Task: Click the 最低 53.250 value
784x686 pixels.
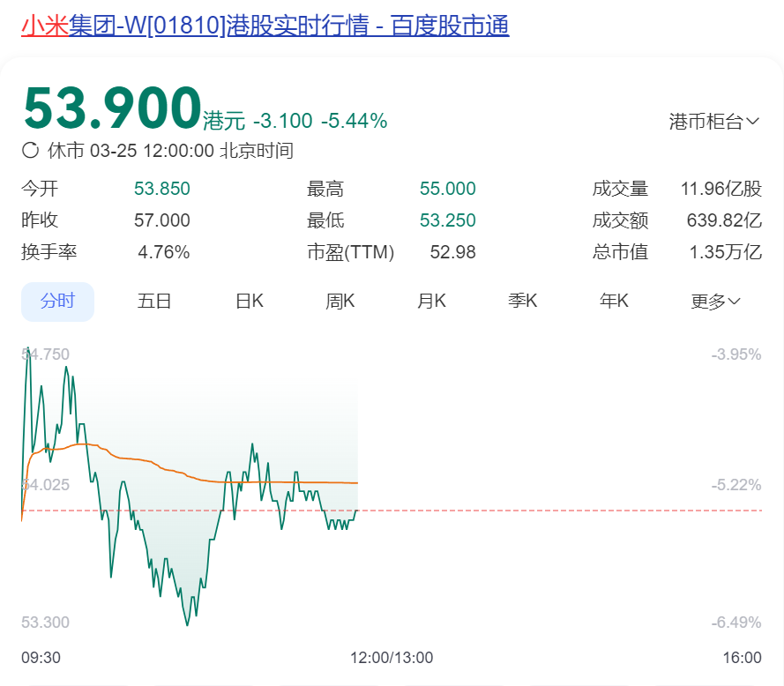Action: pos(447,220)
